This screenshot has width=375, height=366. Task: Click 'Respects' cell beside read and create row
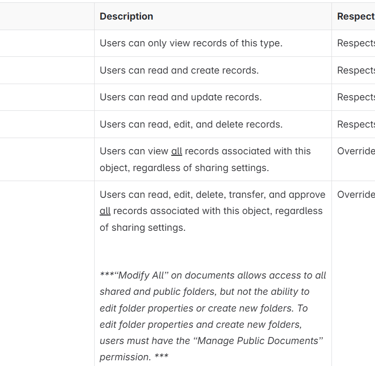356,70
